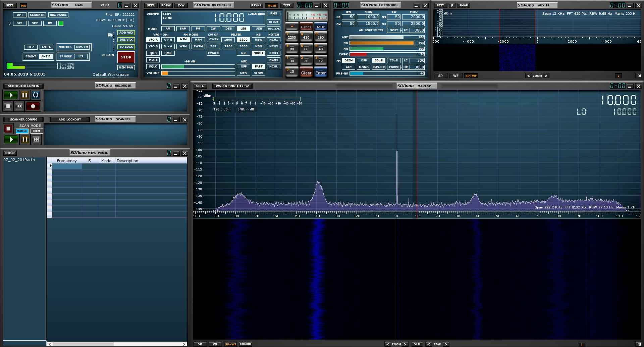The image size is (644, 347).
Task: Select the 630 band keypad button
Action: click(x=306, y=36)
